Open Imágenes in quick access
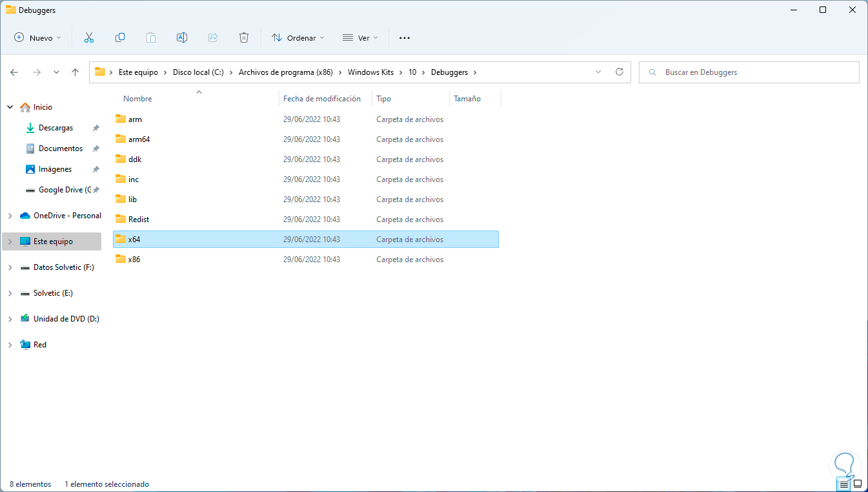This screenshot has height=492, width=868. tap(55, 169)
